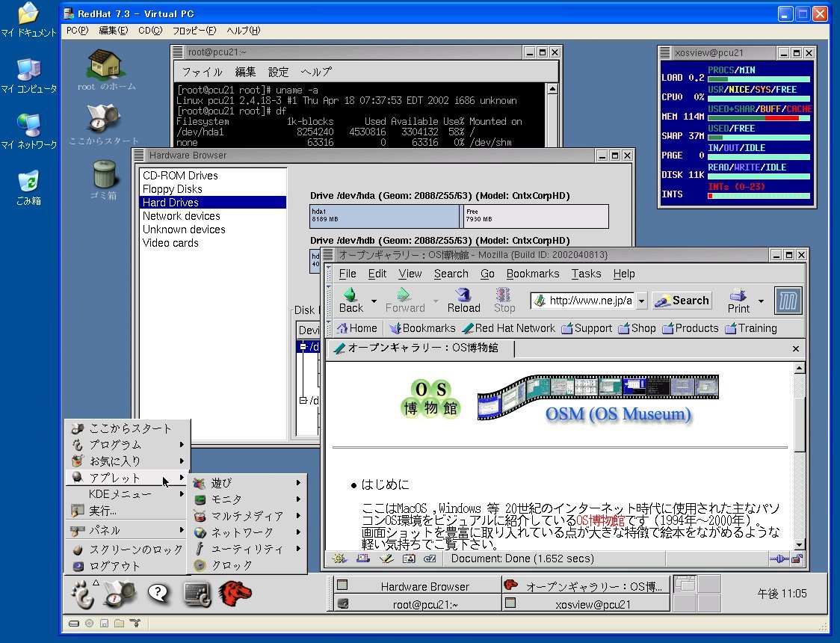Viewport: 840px width, 643px height.
Task: Click the Mozilla throbber logo icon
Action: pos(788,300)
